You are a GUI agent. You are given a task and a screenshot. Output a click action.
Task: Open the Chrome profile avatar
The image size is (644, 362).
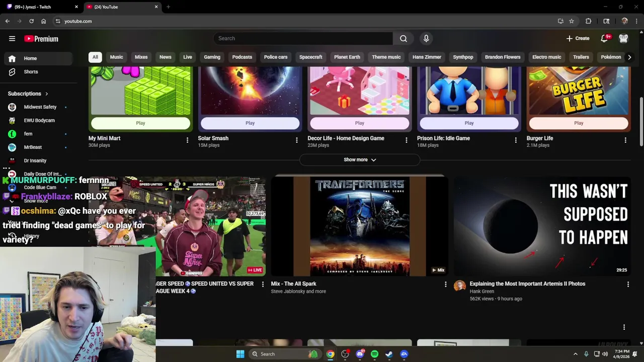click(x=624, y=21)
